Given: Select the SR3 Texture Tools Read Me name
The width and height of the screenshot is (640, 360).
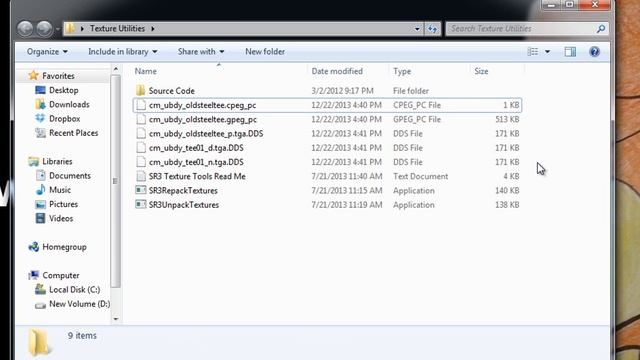Looking at the screenshot, I should pyautogui.click(x=197, y=176).
